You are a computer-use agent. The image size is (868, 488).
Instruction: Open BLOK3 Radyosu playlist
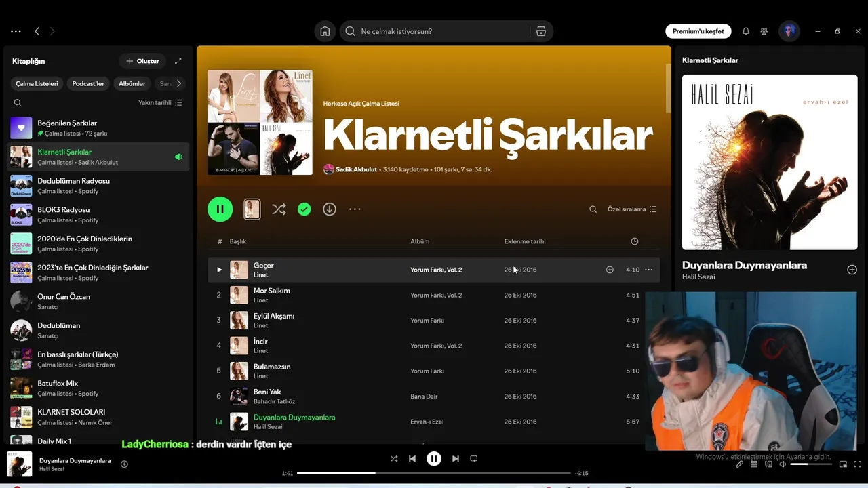pyautogui.click(x=98, y=215)
